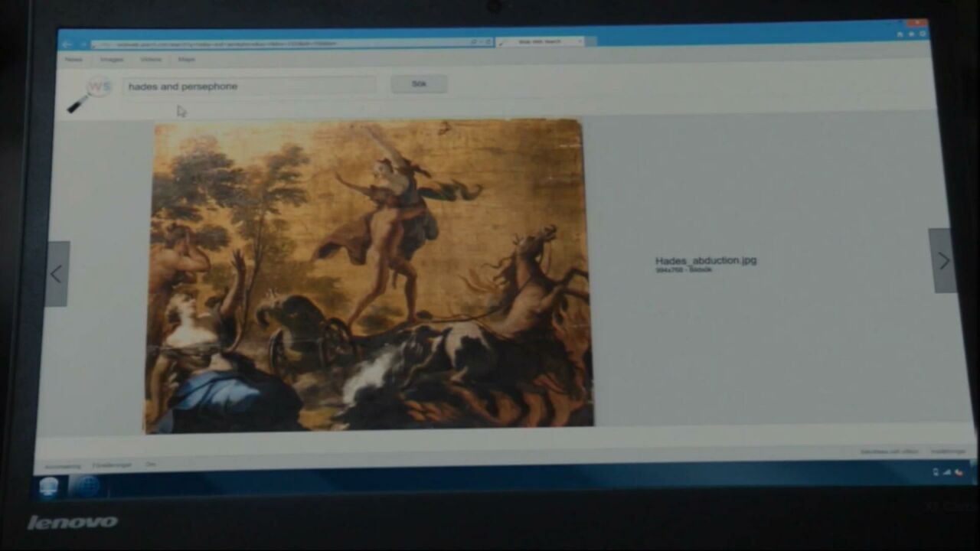Open the Maps search category

[187, 59]
